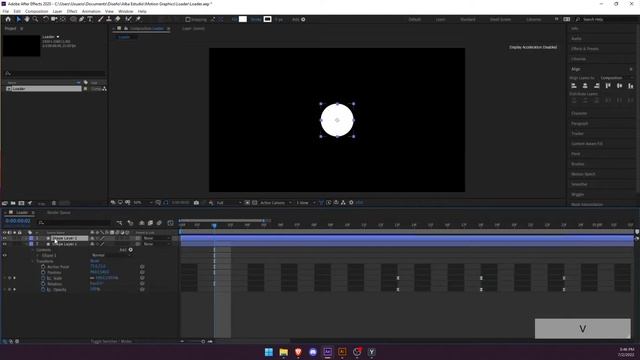Toggle the Opacity stopwatch
Image resolution: width=640 pixels, height=360 pixels.
tap(43, 289)
